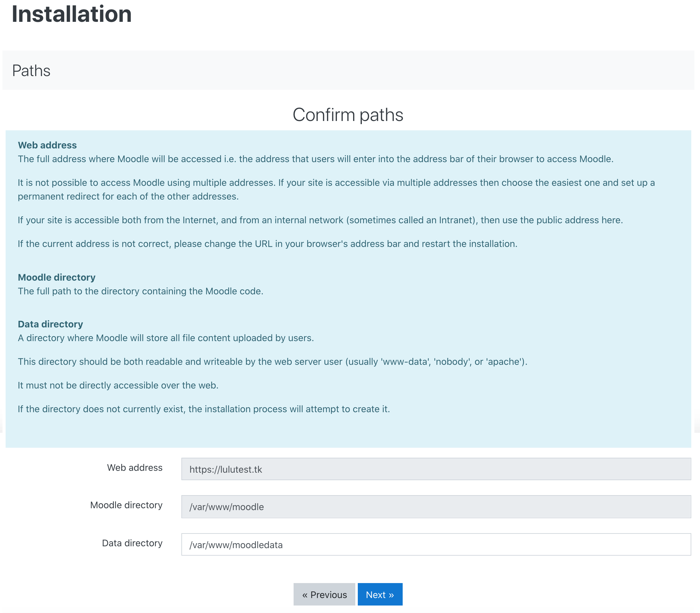Select the Confirm paths heading

pyautogui.click(x=348, y=115)
